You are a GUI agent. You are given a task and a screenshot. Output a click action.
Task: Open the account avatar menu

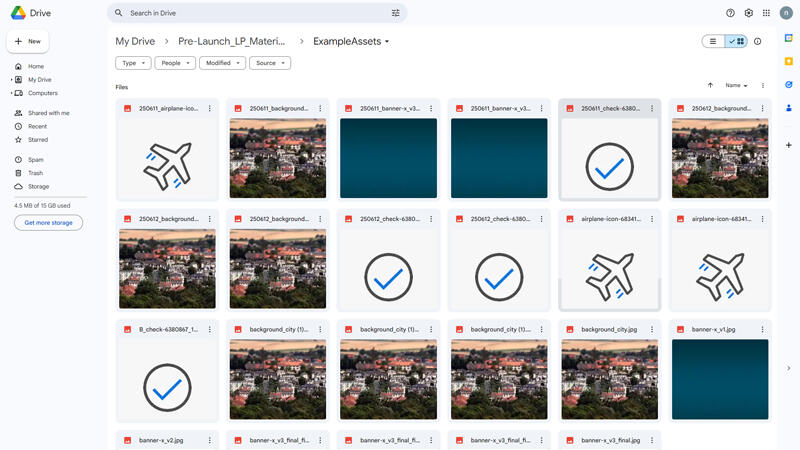coord(786,13)
